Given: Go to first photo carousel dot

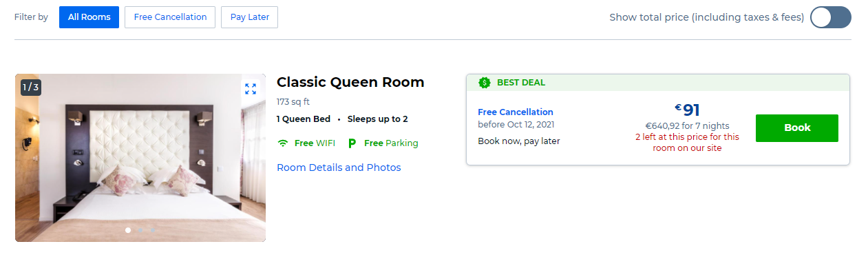Looking at the screenshot, I should 128,230.
